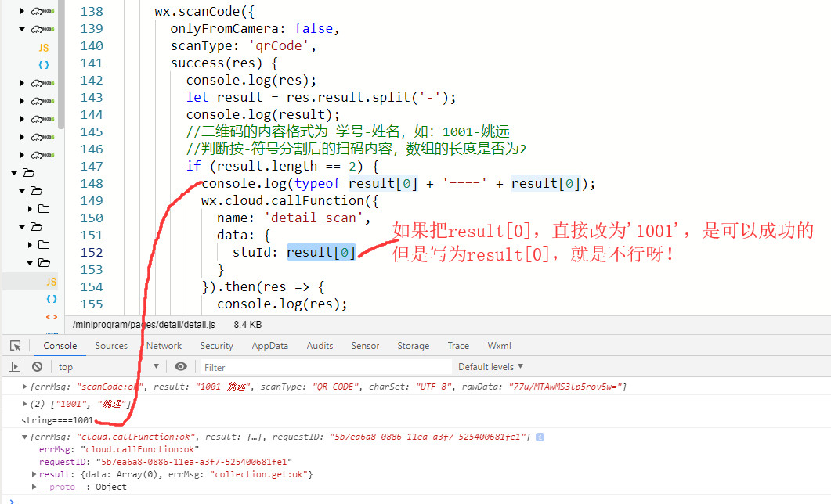The width and height of the screenshot is (831, 504).
Task: Click the blue info badge beside requestID object
Action: (540, 437)
